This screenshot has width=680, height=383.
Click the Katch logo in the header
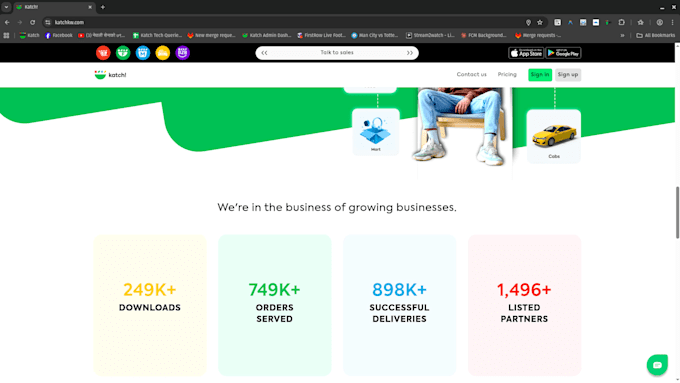tap(111, 75)
